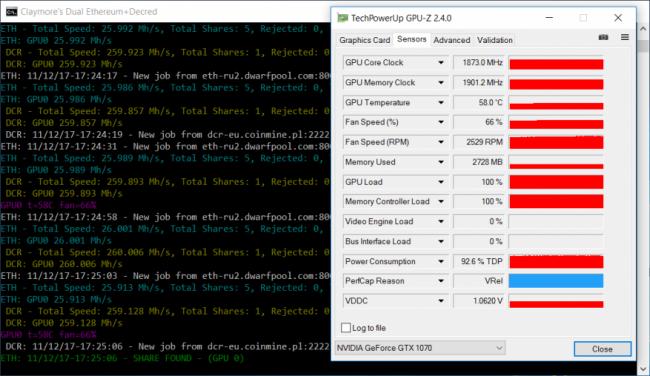
Task: Minimize the GPU-Z window
Action: 549,18
